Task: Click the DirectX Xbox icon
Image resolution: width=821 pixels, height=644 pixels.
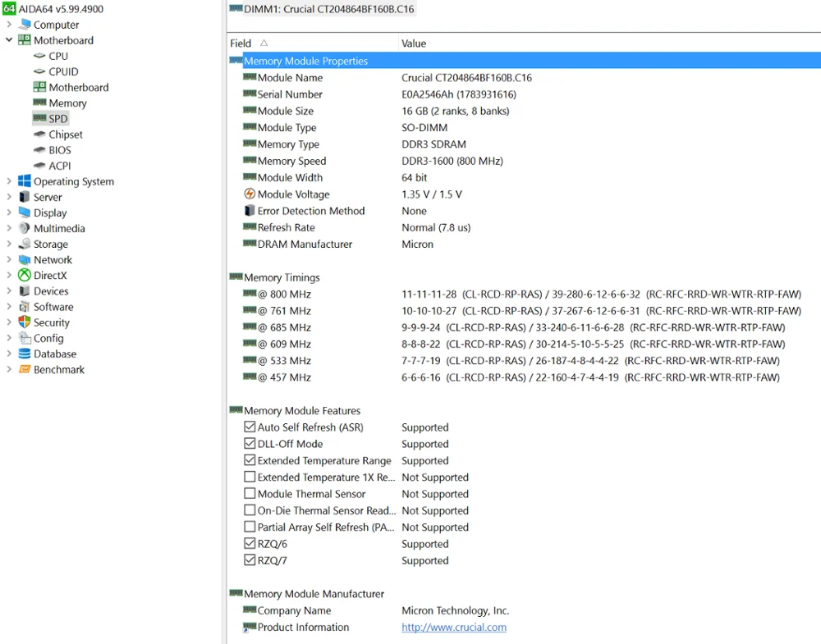Action: click(x=24, y=275)
